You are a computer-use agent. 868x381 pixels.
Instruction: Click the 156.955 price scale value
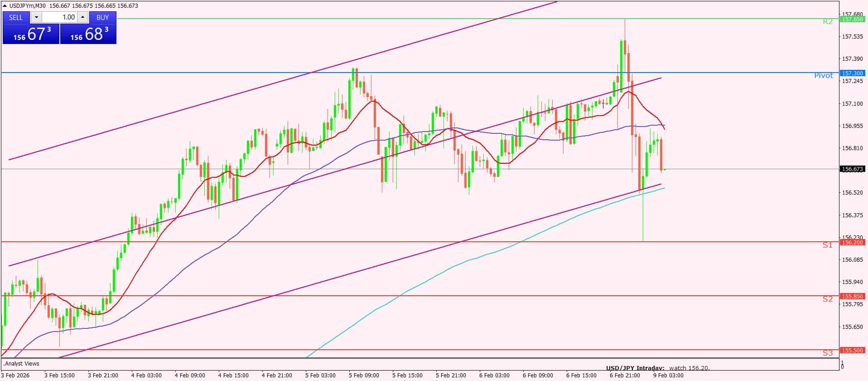(852, 126)
